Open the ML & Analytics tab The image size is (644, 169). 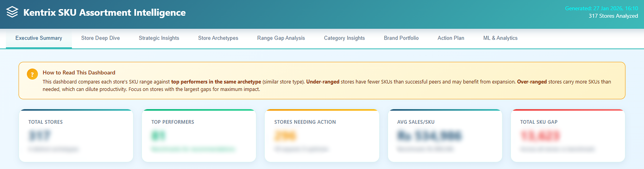pyautogui.click(x=500, y=38)
